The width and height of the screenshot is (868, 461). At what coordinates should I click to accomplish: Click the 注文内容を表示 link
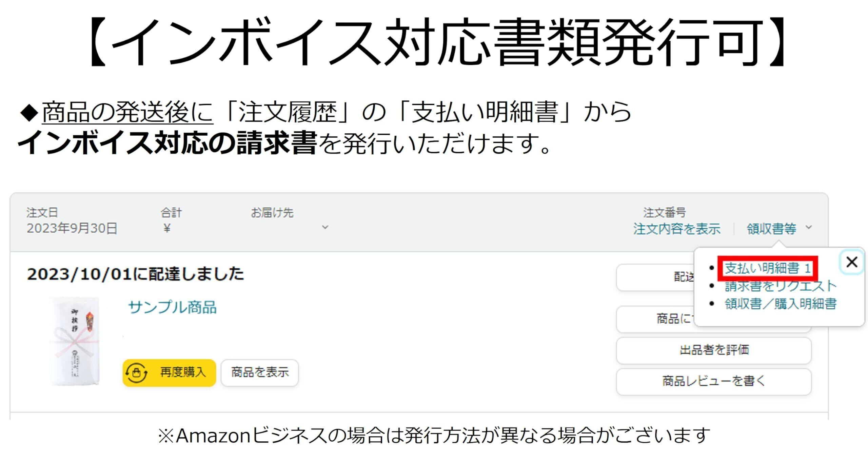pos(676,229)
